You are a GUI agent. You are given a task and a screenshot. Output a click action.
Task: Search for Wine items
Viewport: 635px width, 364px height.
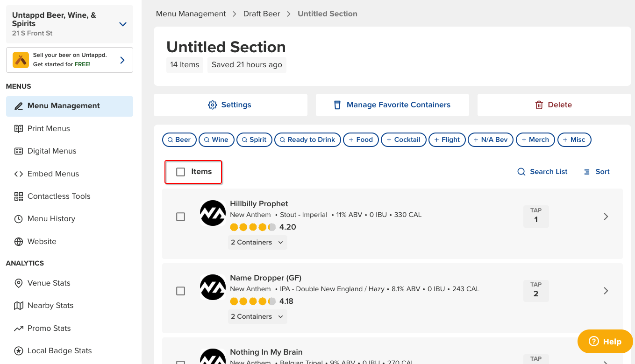click(x=216, y=140)
